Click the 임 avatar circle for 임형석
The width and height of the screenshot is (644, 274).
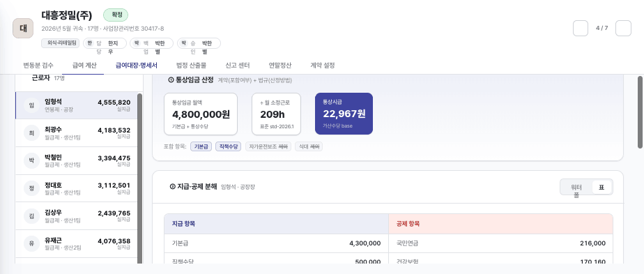point(31,105)
